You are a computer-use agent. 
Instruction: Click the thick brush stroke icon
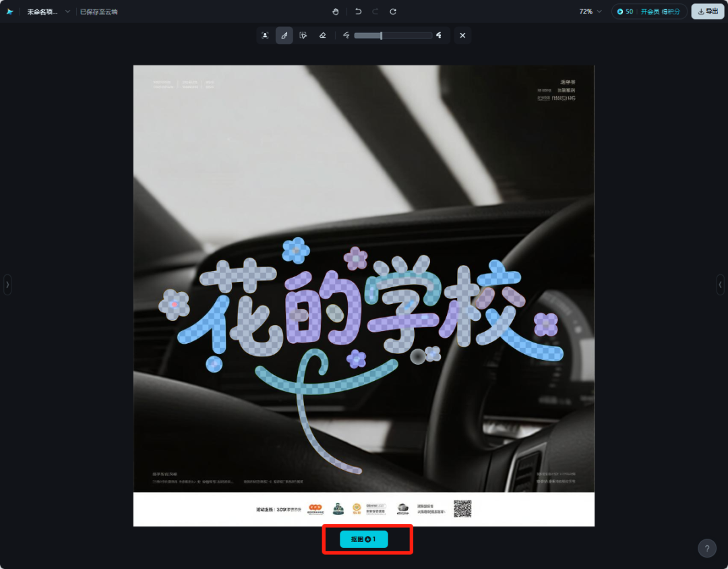[439, 35]
